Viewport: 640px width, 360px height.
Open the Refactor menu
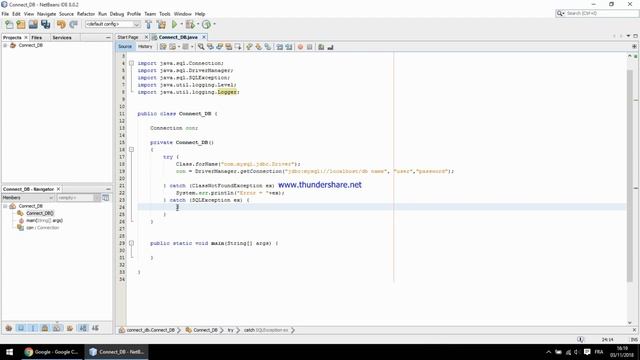click(86, 14)
